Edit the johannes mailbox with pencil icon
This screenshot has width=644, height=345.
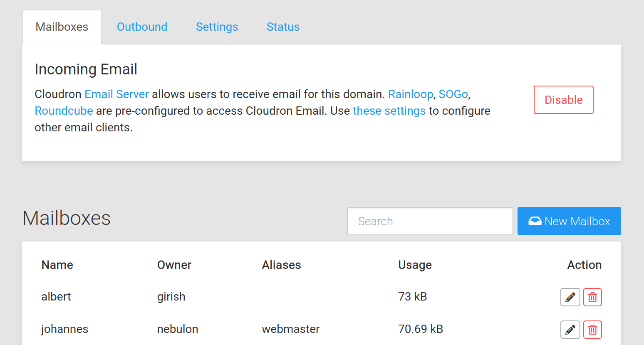pyautogui.click(x=570, y=330)
